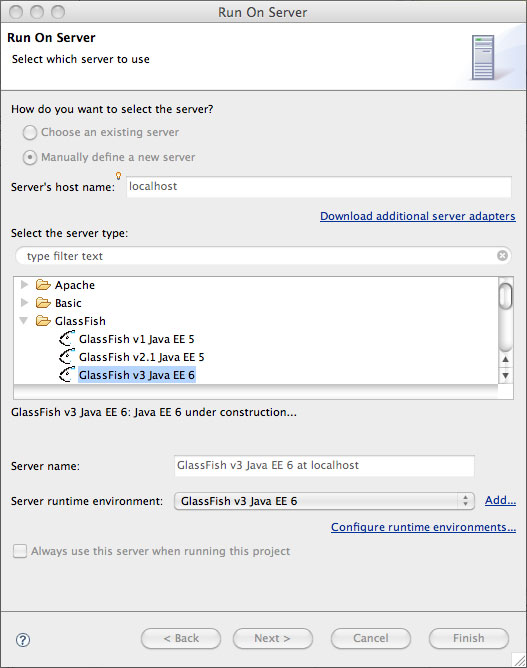
Task: Click the Server's host name field
Action: click(x=319, y=187)
